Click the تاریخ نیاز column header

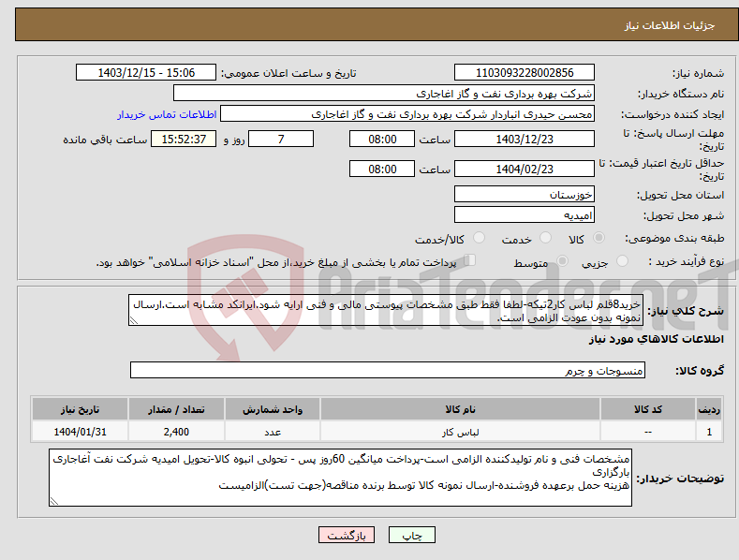pos(81,409)
